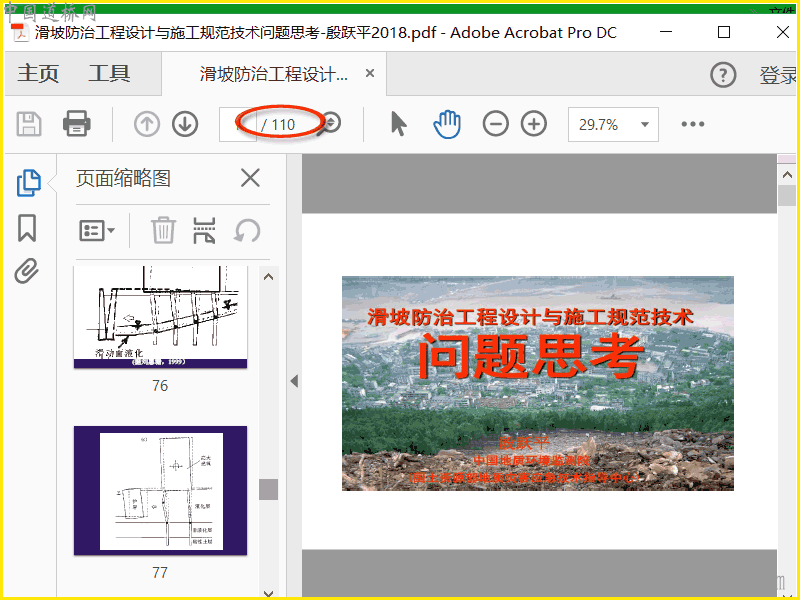Switch to the 主页 tab
The width and height of the screenshot is (800, 600).
38,73
